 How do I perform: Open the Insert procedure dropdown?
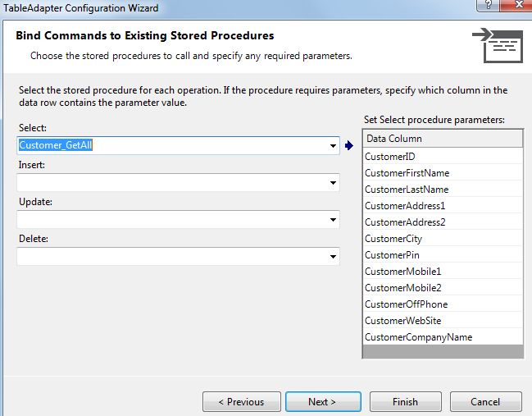[x=333, y=183]
